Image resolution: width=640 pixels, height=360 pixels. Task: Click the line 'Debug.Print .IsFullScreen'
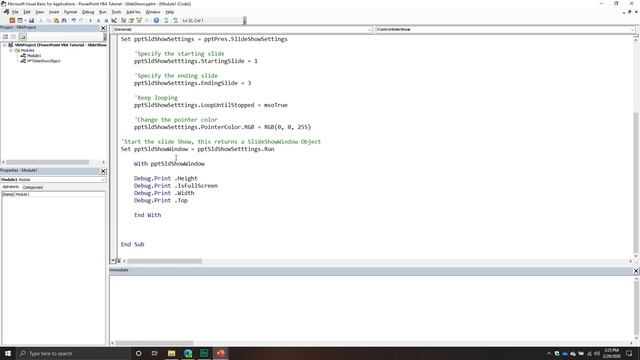click(176, 186)
